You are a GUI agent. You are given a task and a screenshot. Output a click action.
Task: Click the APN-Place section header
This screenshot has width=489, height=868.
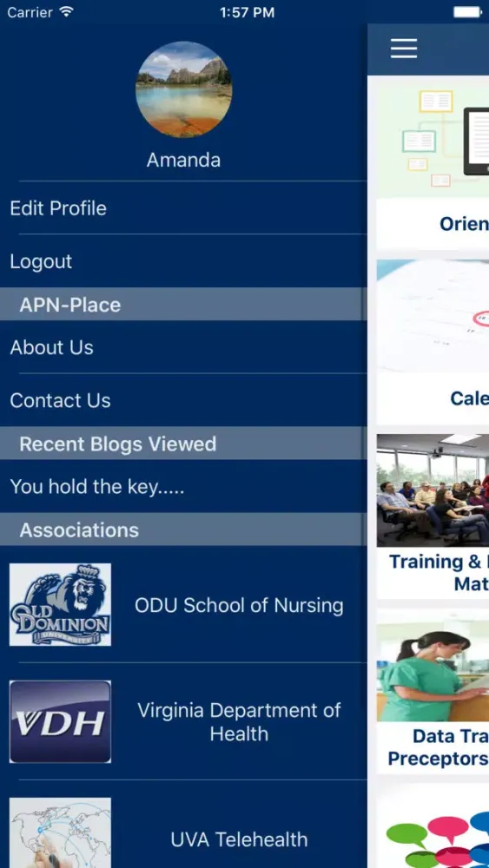pyautogui.click(x=183, y=304)
